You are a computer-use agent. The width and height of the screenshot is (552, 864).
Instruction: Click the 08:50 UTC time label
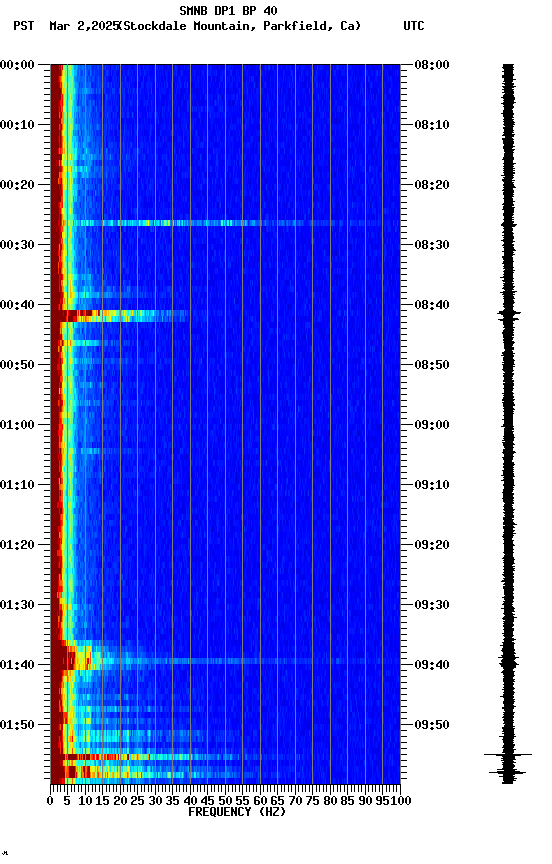point(432,365)
